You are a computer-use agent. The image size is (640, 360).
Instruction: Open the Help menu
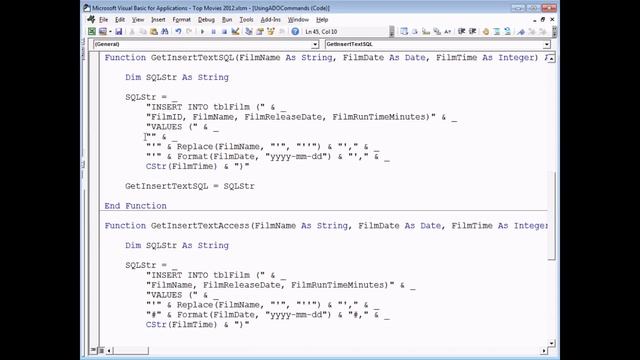tap(322, 20)
